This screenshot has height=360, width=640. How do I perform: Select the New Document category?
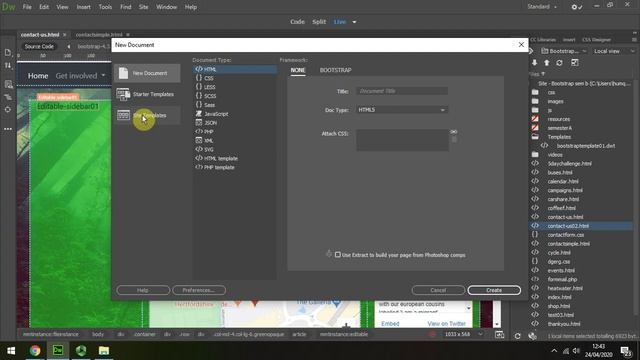pyautogui.click(x=147, y=73)
